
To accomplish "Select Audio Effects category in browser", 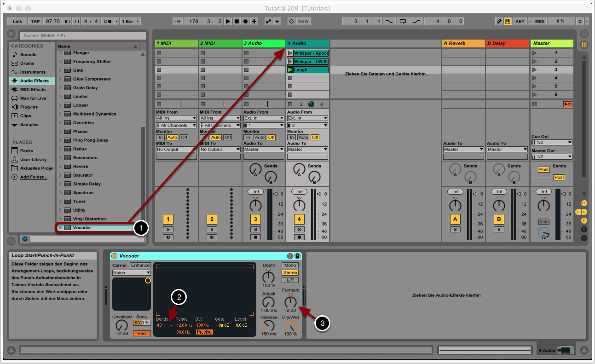I will click(x=34, y=81).
